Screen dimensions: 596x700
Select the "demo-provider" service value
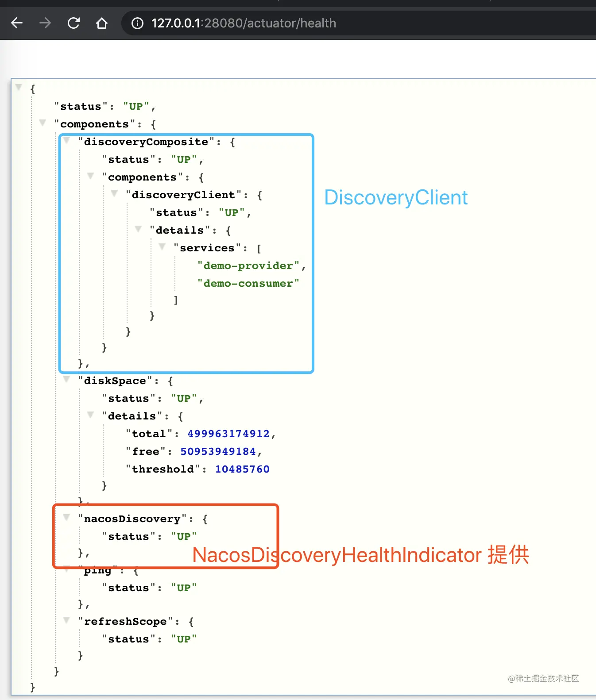coord(248,265)
